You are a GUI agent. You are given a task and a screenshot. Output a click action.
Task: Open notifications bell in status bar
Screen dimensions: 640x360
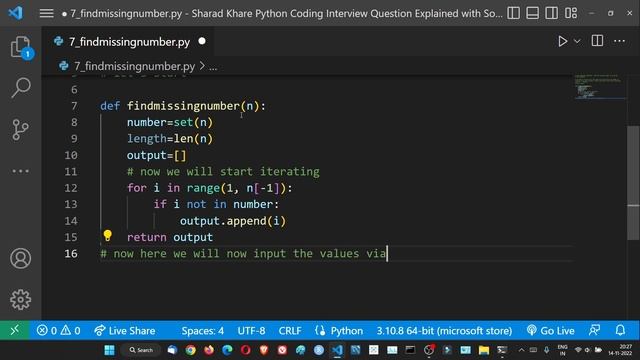620,330
